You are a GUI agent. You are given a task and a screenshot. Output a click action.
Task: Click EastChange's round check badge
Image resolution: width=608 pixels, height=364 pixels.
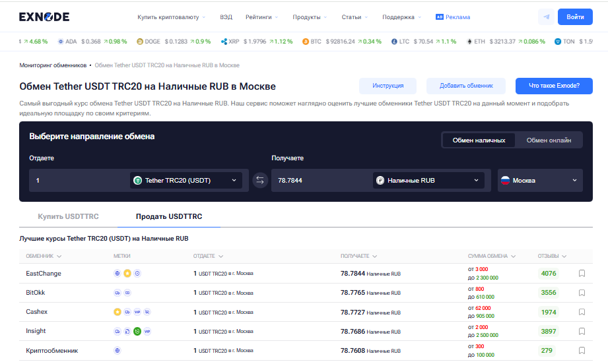click(x=137, y=274)
